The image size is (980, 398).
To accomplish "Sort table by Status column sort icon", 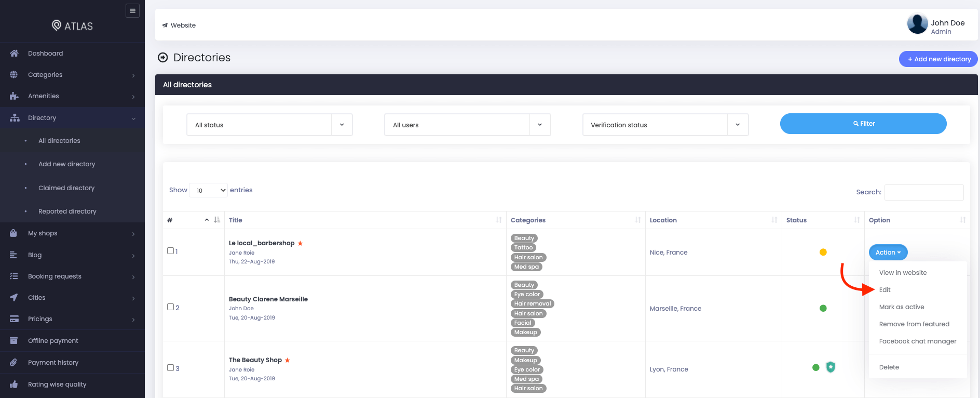I will (857, 220).
